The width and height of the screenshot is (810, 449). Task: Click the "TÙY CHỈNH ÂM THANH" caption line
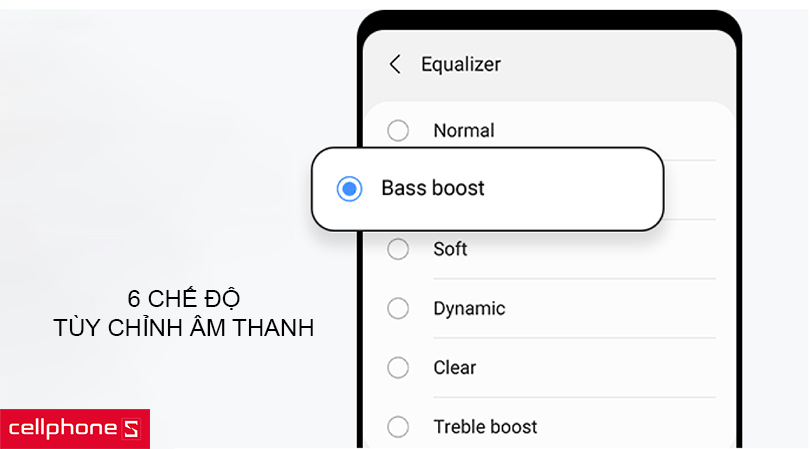click(x=184, y=327)
